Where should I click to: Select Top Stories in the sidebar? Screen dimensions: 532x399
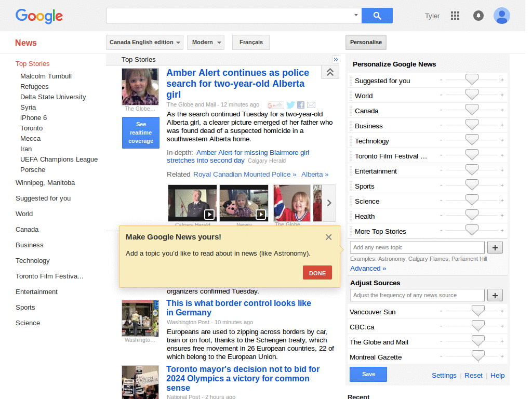click(33, 64)
